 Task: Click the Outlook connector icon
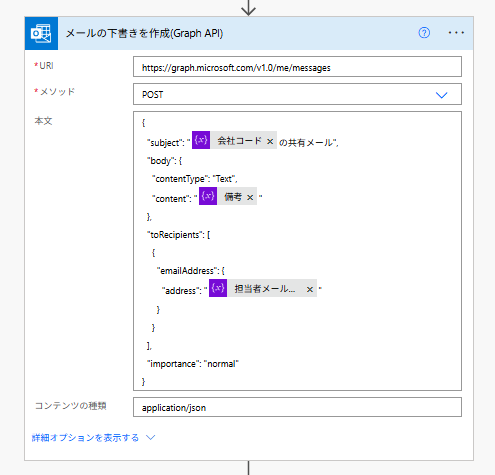(41, 33)
